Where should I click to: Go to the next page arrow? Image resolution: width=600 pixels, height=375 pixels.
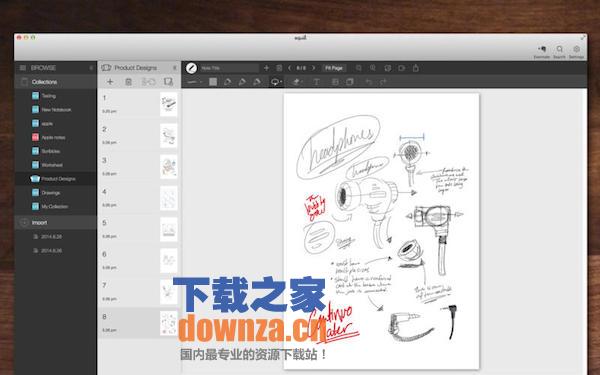click(313, 68)
